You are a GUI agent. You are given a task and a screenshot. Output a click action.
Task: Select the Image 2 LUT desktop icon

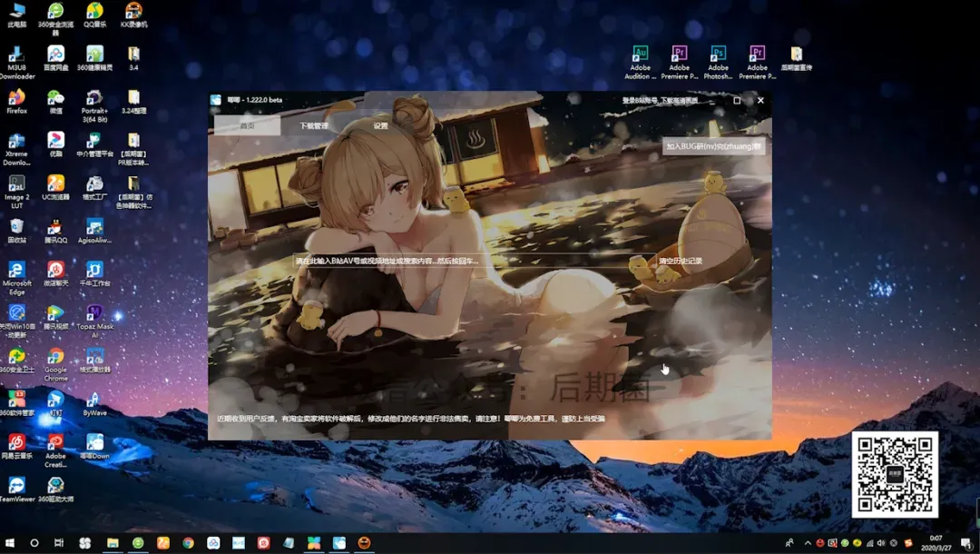point(17,193)
